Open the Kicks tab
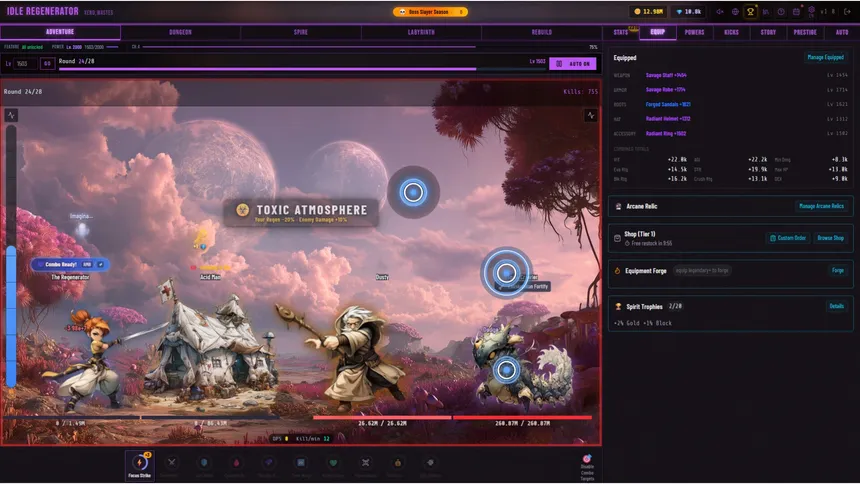Screen dimensions: 860x484 point(731,32)
